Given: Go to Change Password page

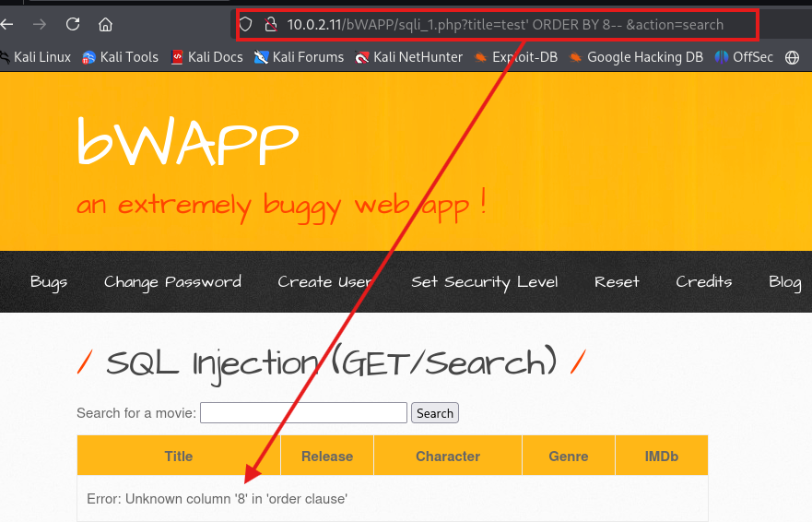Looking at the screenshot, I should click(172, 282).
